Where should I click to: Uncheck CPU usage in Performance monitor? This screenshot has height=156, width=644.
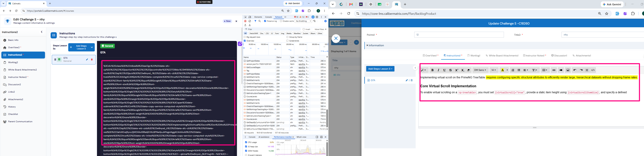click(246, 142)
